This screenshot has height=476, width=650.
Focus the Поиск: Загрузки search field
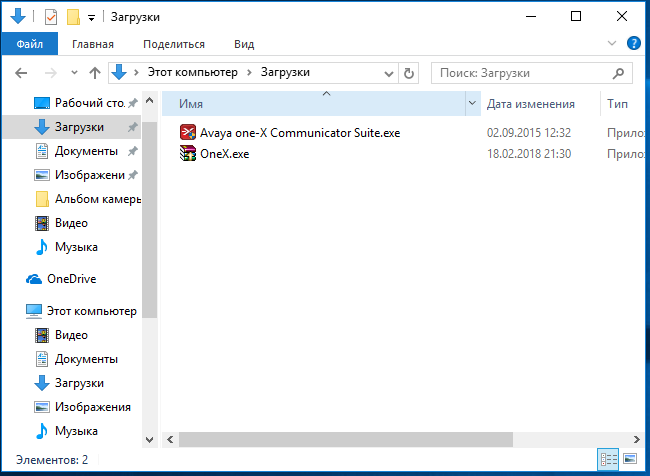click(532, 73)
